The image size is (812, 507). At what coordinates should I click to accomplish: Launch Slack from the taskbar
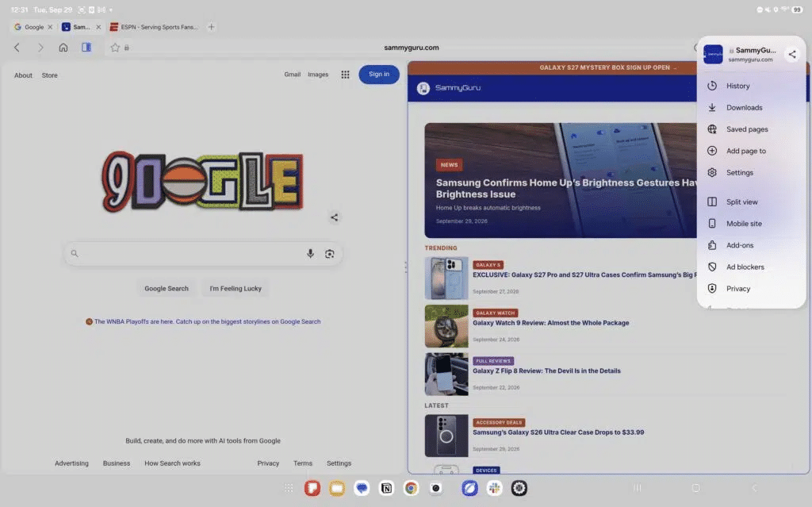(x=495, y=488)
